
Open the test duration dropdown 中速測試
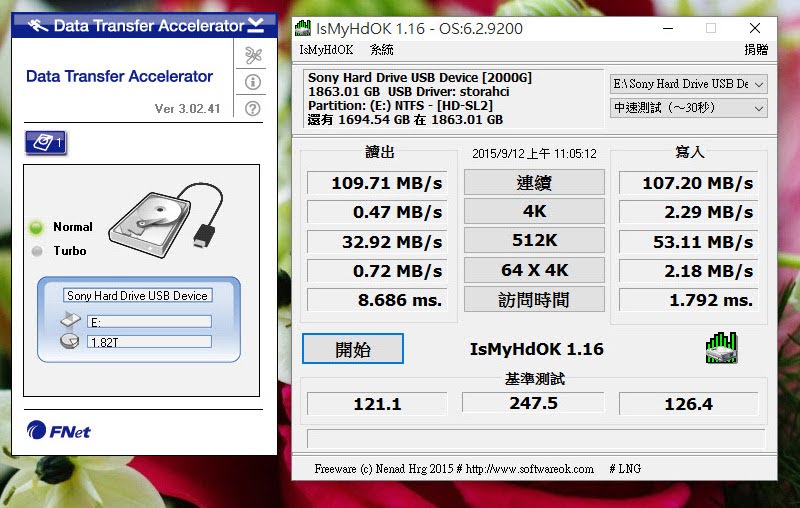point(689,108)
